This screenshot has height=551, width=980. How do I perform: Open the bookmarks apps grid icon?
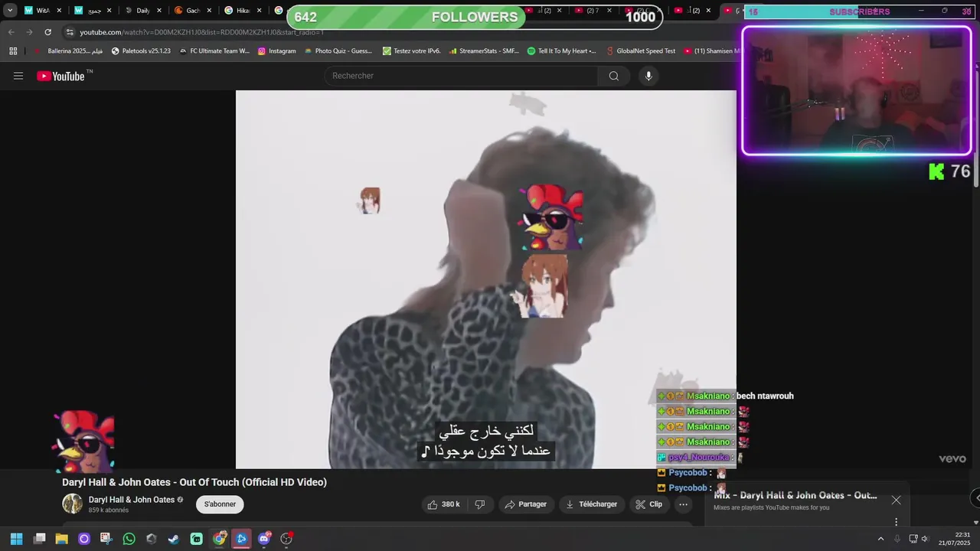point(13,51)
